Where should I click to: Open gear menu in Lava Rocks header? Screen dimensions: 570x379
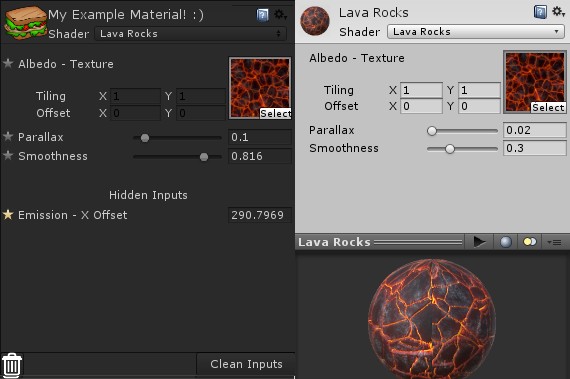pos(558,12)
